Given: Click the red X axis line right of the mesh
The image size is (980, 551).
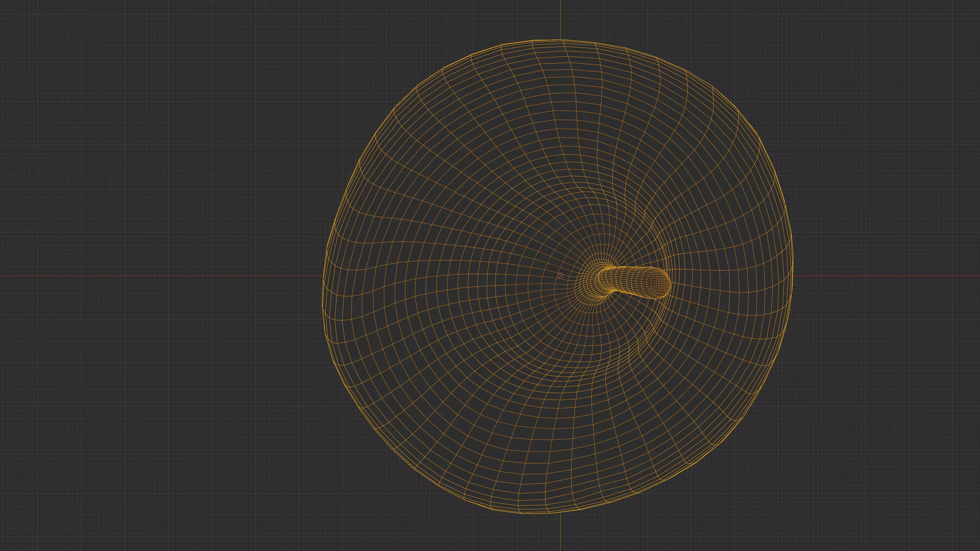Looking at the screenshot, I should [x=886, y=276].
